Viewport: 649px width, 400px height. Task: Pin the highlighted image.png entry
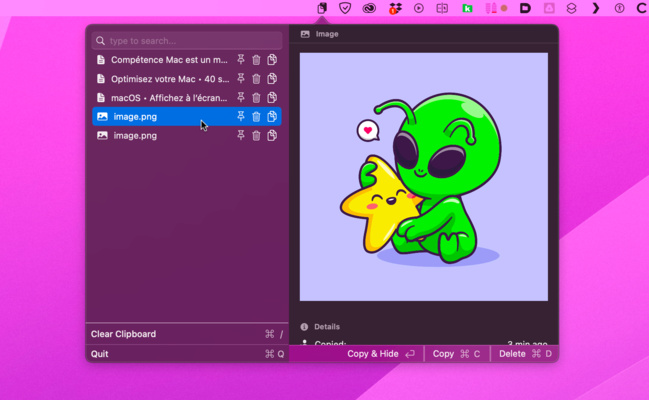tap(241, 117)
